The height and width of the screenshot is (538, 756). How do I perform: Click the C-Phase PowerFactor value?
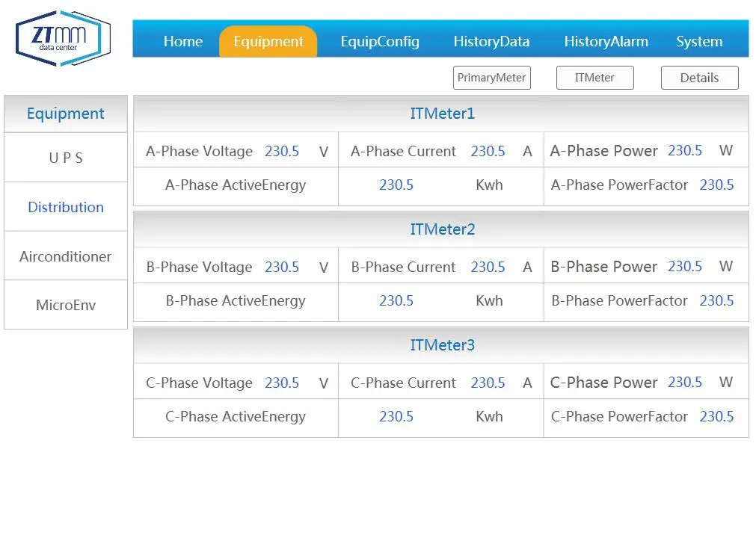click(x=716, y=416)
